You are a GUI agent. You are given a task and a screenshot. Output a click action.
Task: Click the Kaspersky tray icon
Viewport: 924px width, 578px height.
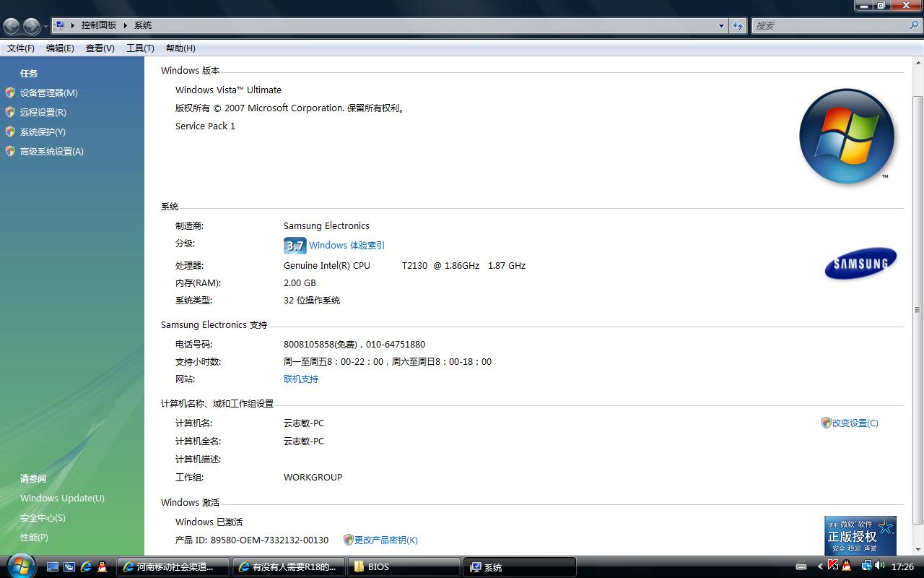pyautogui.click(x=834, y=566)
